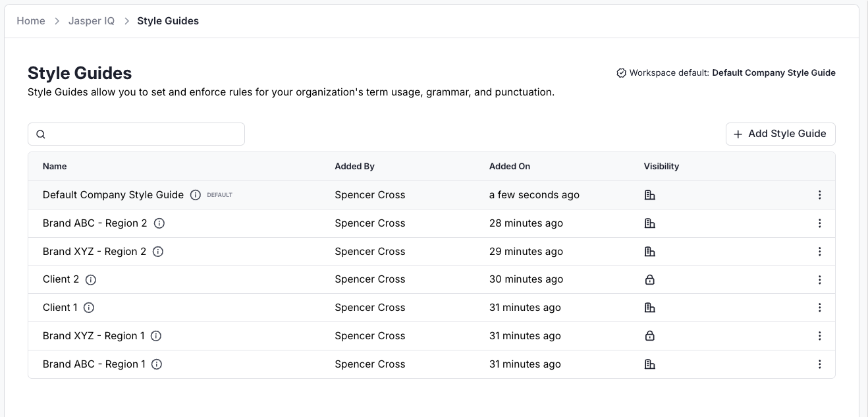
Task: Click building visibility icon in Client 1 row
Action: [x=649, y=308]
